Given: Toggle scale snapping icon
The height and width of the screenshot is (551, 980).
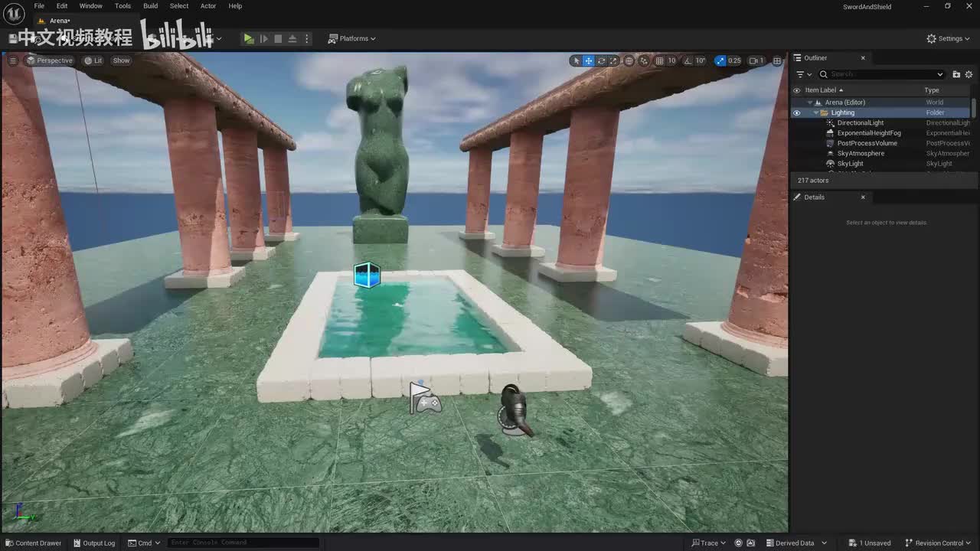Looking at the screenshot, I should pos(720,60).
